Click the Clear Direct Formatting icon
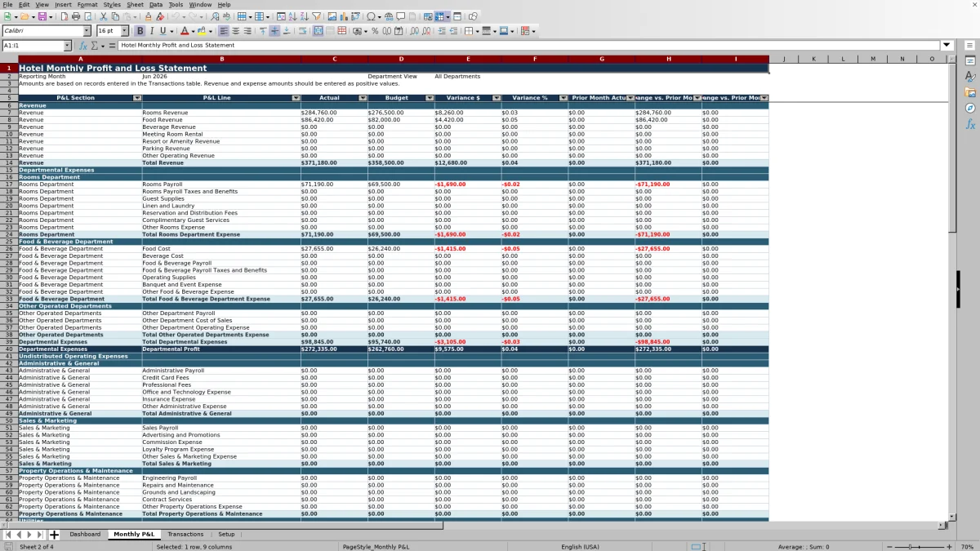Viewport: 980px width, 551px height. [x=160, y=16]
